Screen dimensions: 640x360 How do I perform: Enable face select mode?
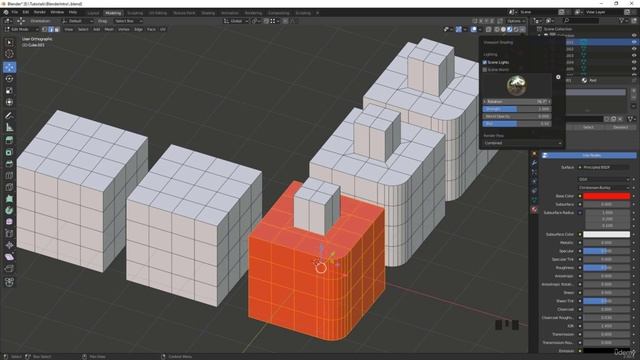pyautogui.click(x=57, y=29)
